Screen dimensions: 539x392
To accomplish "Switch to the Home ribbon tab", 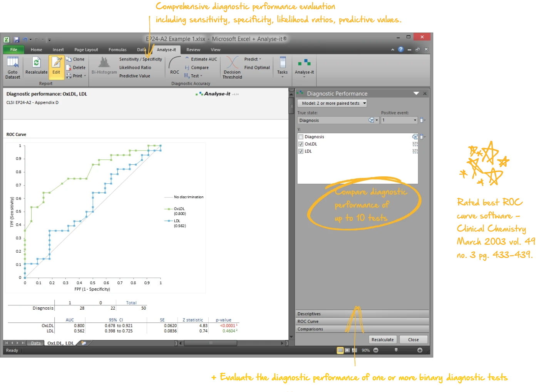I will [x=37, y=50].
